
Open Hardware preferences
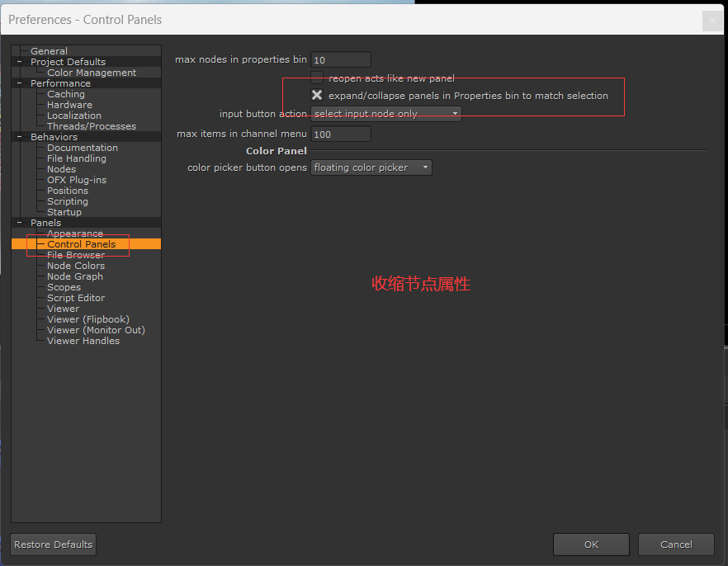pos(69,105)
